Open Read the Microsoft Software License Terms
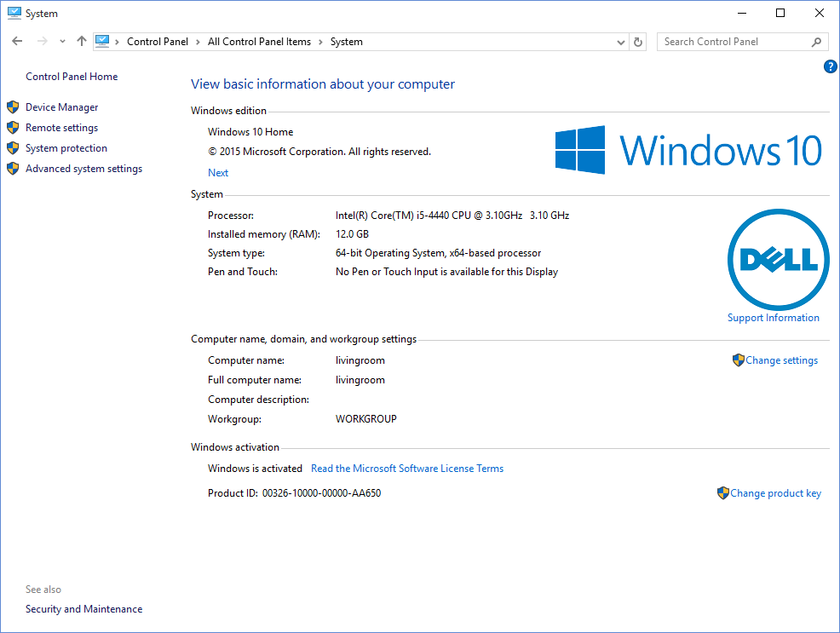This screenshot has width=840, height=633. tap(407, 468)
